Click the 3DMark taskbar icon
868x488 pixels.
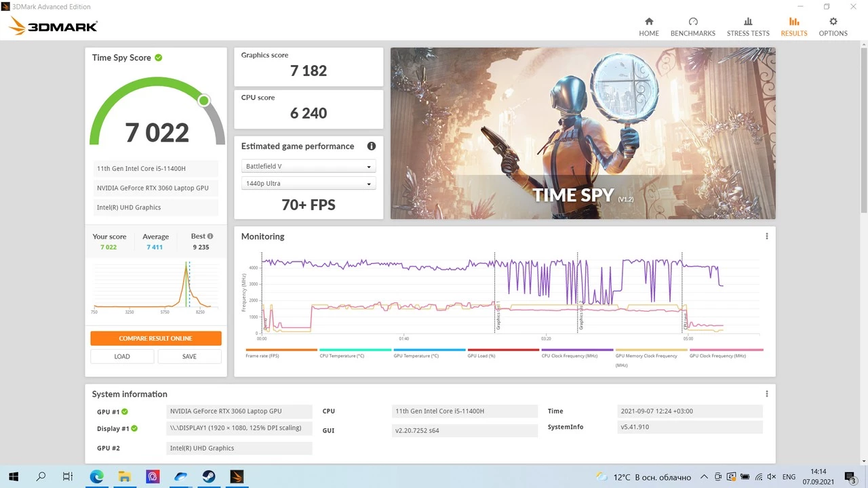click(x=236, y=476)
